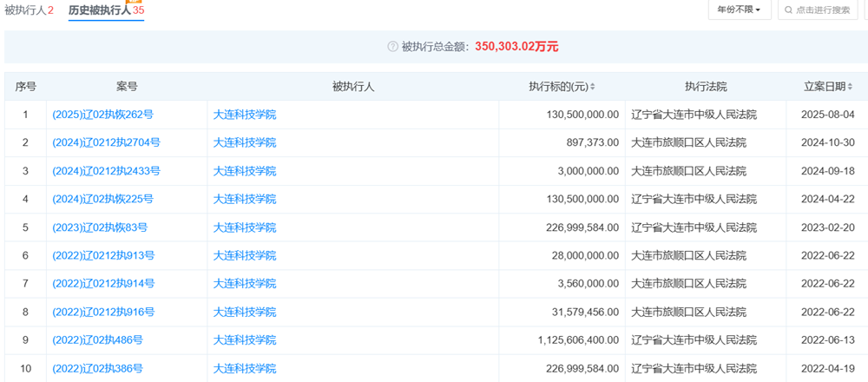Click the 执行法院 column header
This screenshot has height=382, width=868.
coord(706,87)
